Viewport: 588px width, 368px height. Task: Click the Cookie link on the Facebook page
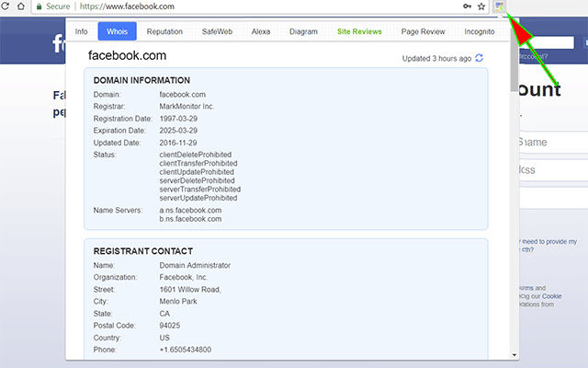click(553, 296)
